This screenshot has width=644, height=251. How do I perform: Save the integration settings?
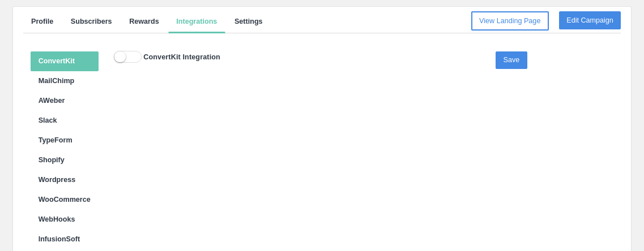click(x=511, y=60)
